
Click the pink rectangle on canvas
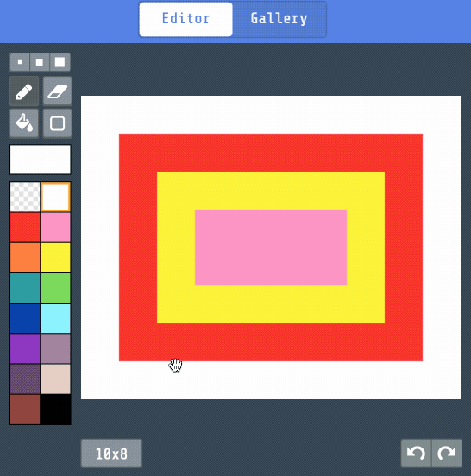(271, 247)
